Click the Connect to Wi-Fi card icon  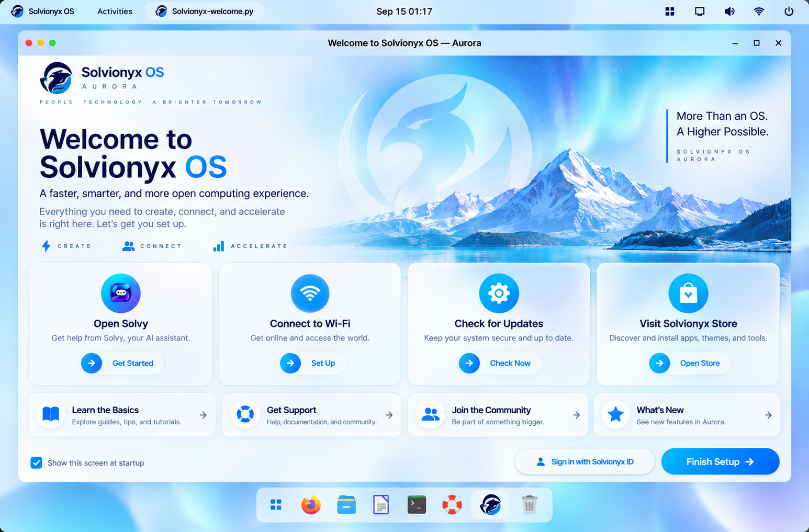click(310, 293)
